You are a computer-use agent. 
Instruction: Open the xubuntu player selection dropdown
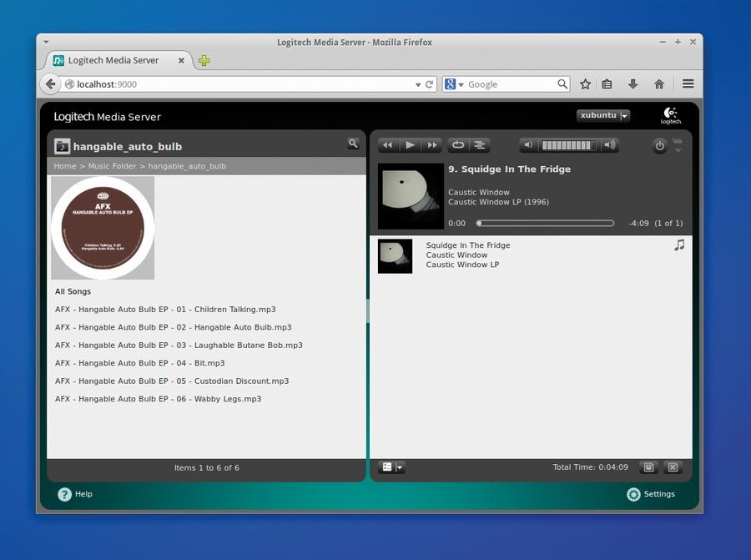coord(603,115)
